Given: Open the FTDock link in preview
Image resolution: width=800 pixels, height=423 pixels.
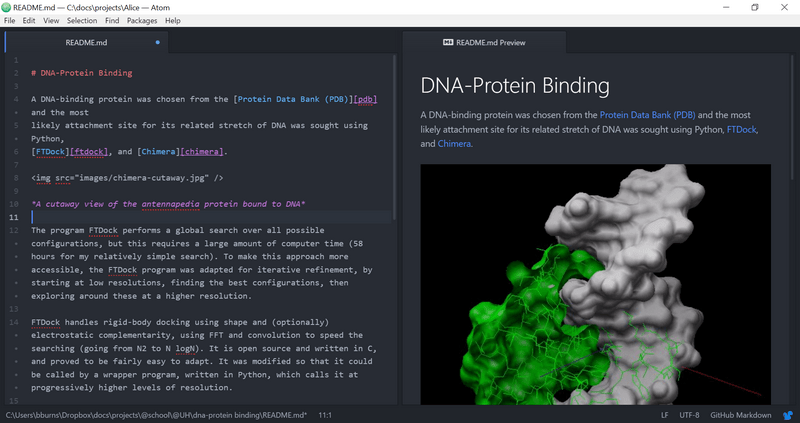Looking at the screenshot, I should (741, 130).
